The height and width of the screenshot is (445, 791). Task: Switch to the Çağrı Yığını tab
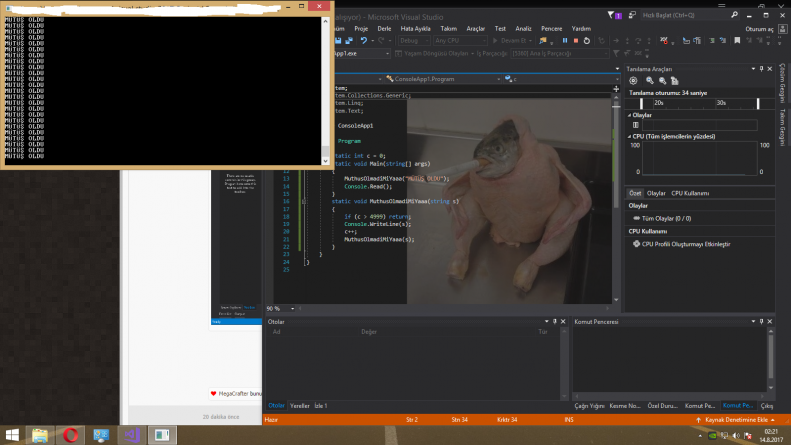(x=589, y=406)
